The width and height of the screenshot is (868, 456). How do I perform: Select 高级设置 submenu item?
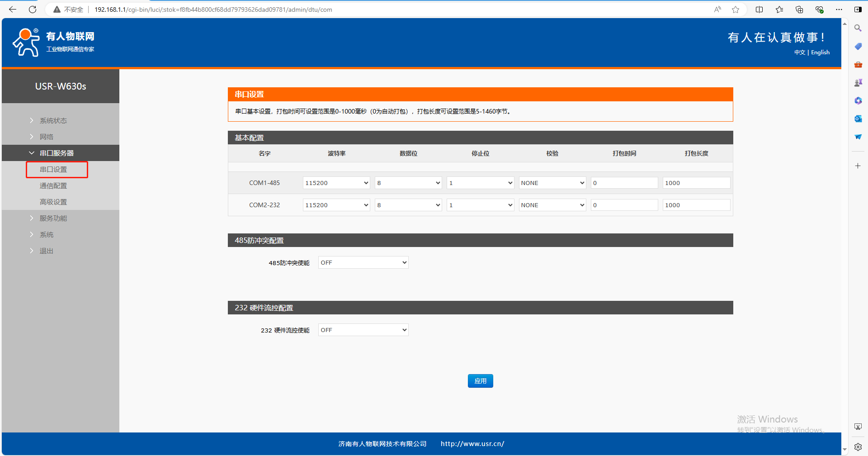click(53, 202)
